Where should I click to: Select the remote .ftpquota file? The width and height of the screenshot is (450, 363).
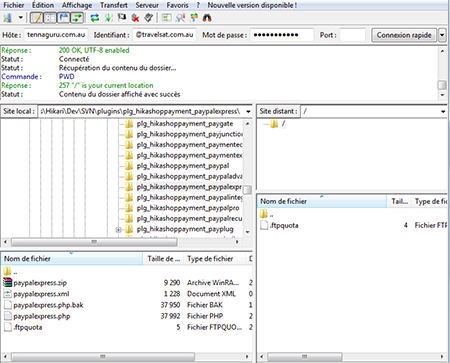pos(284,226)
